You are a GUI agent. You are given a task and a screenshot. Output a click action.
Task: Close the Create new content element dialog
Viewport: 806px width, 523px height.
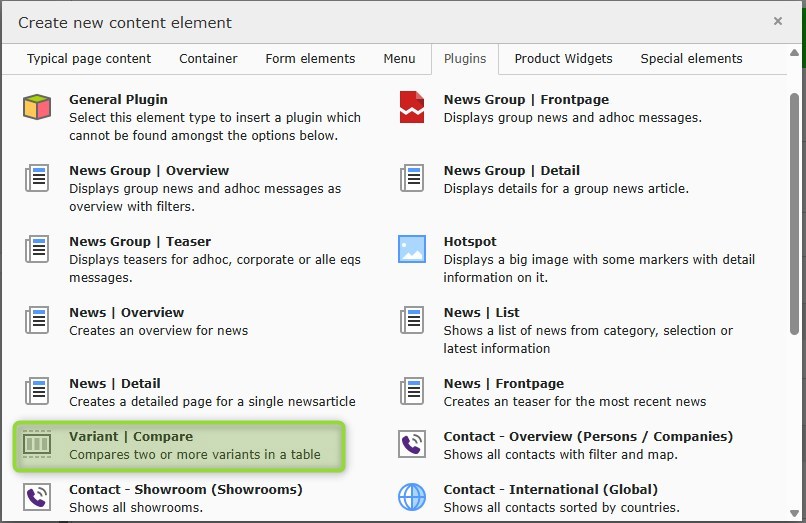(x=778, y=21)
